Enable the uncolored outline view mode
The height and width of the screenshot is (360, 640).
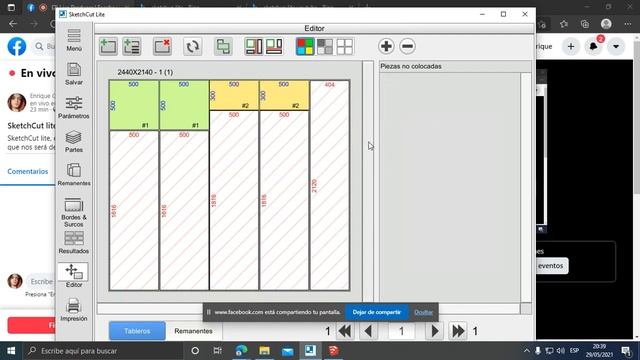tap(345, 46)
